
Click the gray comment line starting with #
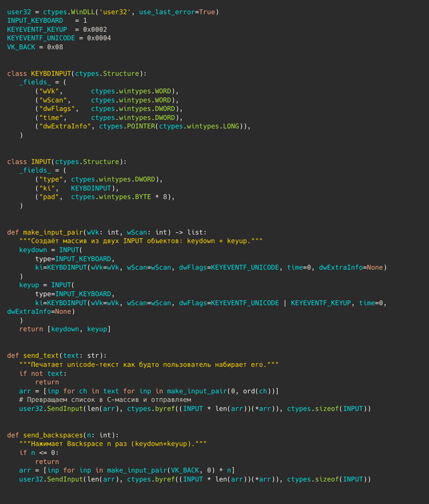105,400
